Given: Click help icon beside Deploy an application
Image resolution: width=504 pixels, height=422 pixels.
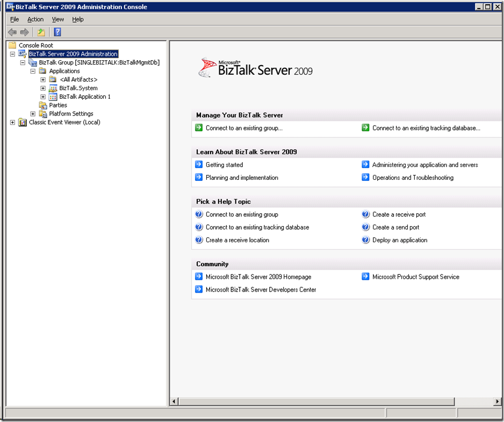Looking at the screenshot, I should pos(365,239).
